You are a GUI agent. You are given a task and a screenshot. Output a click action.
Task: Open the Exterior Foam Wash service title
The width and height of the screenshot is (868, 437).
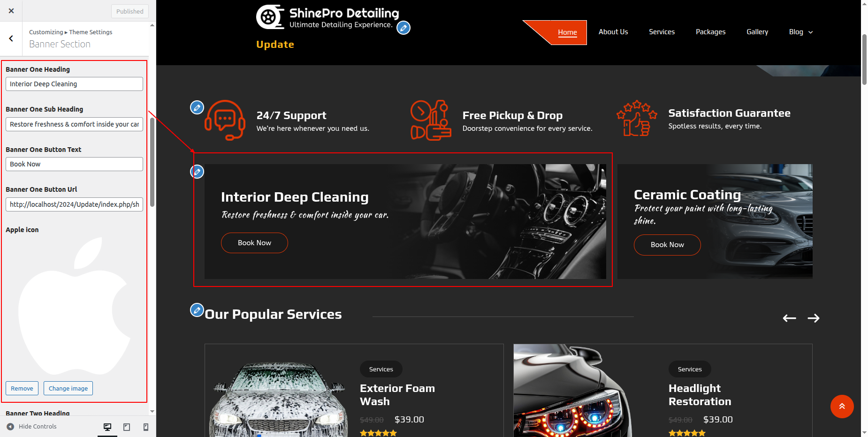click(x=397, y=395)
